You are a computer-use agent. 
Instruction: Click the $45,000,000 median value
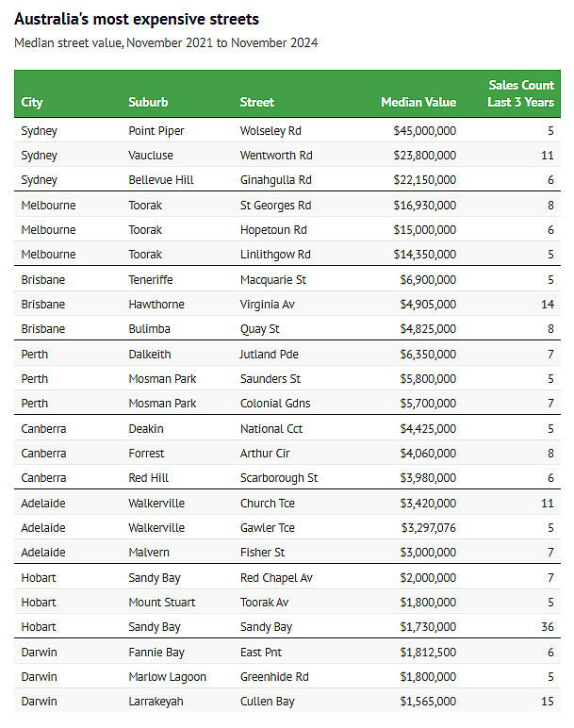(424, 130)
